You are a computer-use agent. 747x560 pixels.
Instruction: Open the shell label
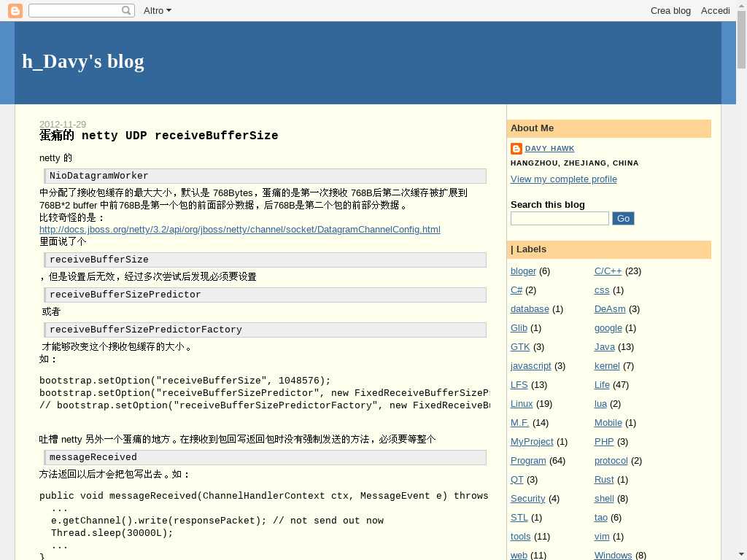pos(604,499)
